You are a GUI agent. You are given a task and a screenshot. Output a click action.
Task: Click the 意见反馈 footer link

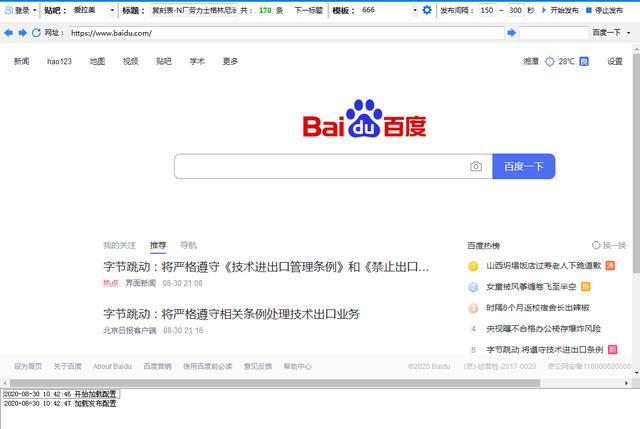[258, 367]
